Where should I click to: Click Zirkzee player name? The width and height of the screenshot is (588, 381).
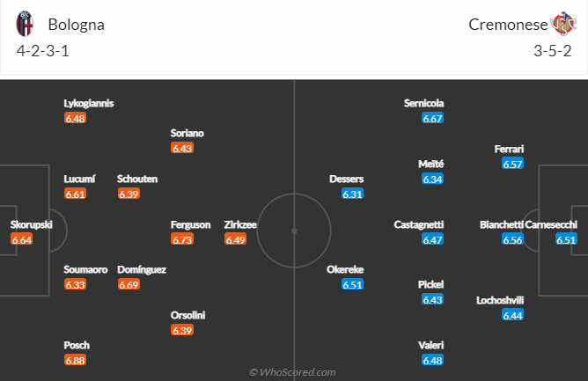coord(240,224)
